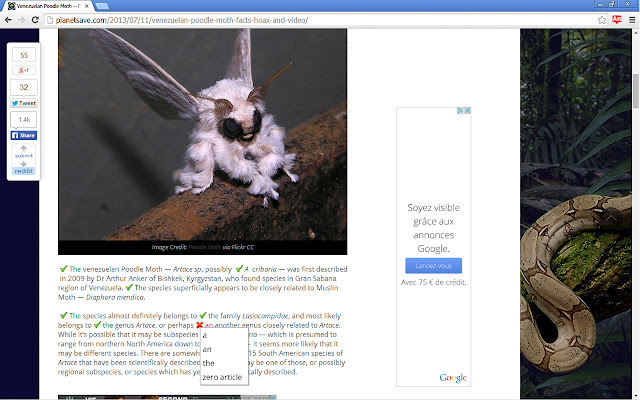640x400 pixels.
Task: Click article 'A' before cribaria
Action: [x=247, y=269]
